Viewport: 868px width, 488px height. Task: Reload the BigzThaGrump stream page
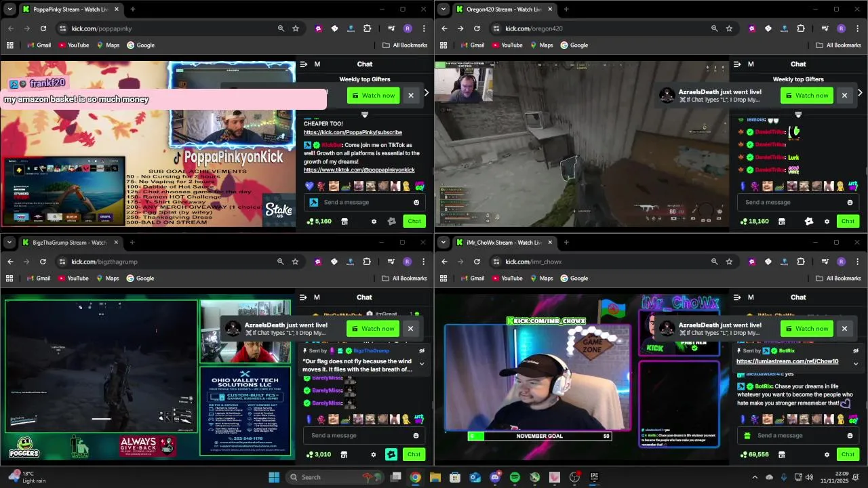43,262
